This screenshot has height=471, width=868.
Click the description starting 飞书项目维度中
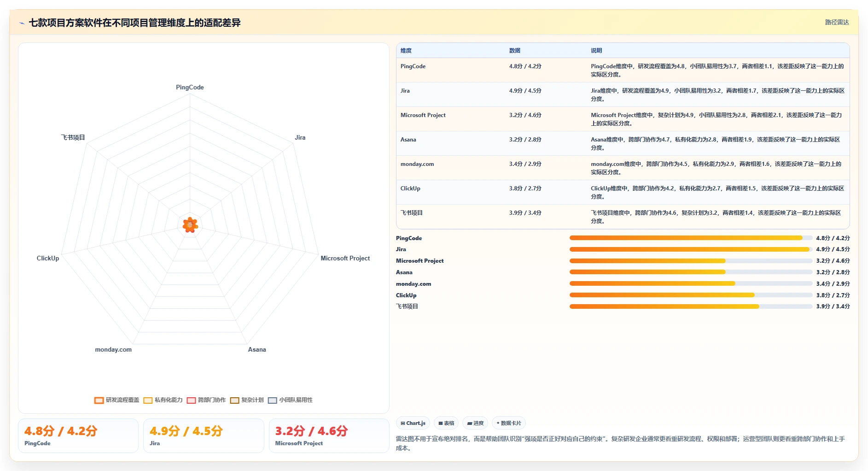(x=716, y=217)
